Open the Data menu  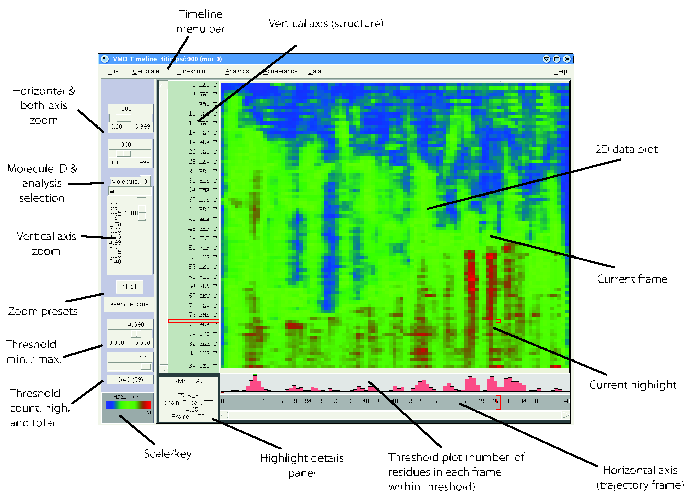click(x=315, y=72)
